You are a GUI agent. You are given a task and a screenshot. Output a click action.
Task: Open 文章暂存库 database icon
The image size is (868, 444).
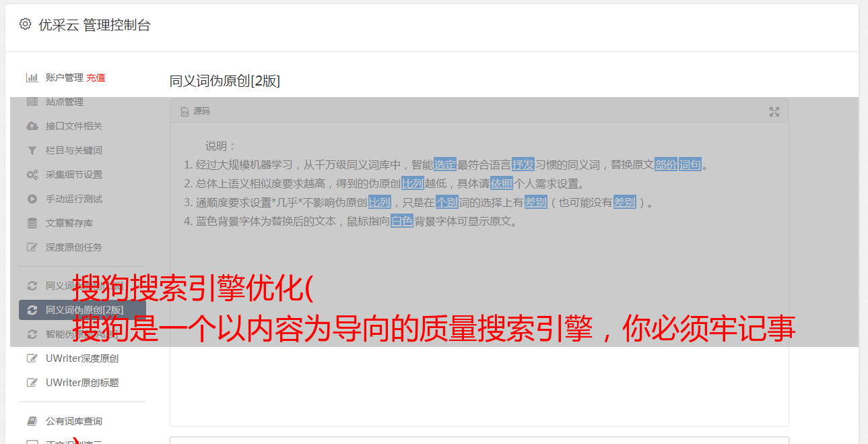click(x=32, y=223)
